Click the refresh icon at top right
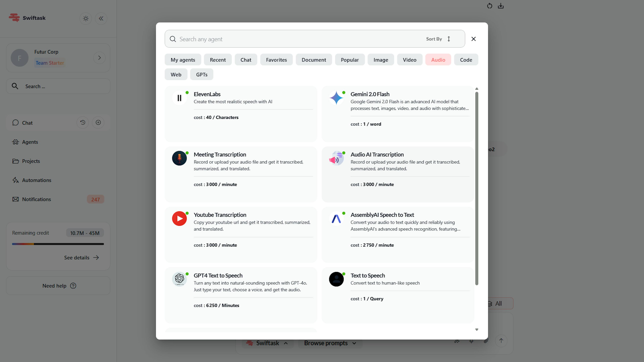The height and width of the screenshot is (362, 644). [490, 6]
